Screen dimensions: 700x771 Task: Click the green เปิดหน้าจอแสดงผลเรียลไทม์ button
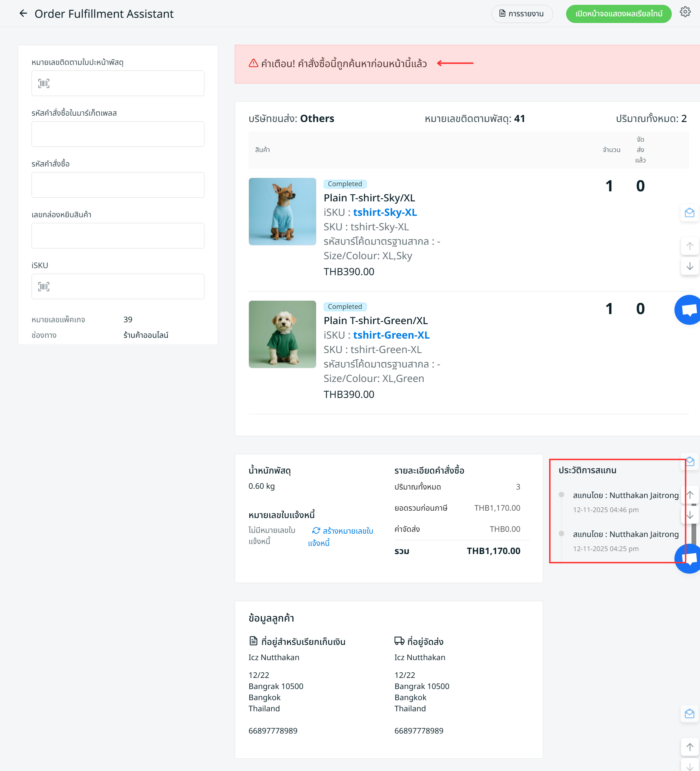pos(618,14)
